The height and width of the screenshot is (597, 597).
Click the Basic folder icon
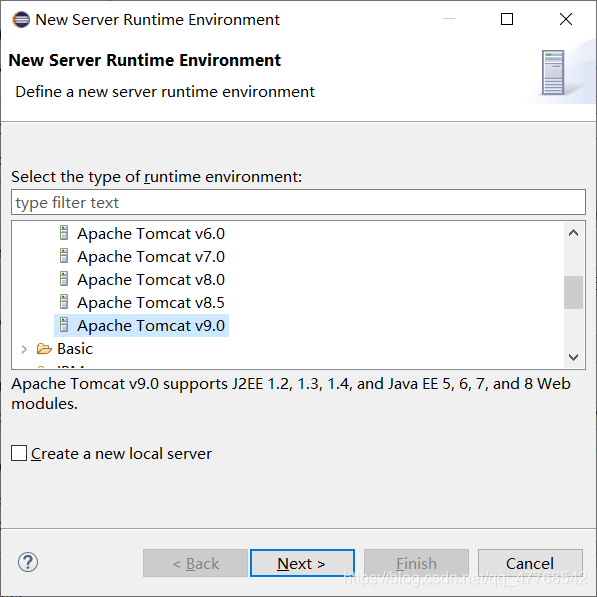pos(44,348)
